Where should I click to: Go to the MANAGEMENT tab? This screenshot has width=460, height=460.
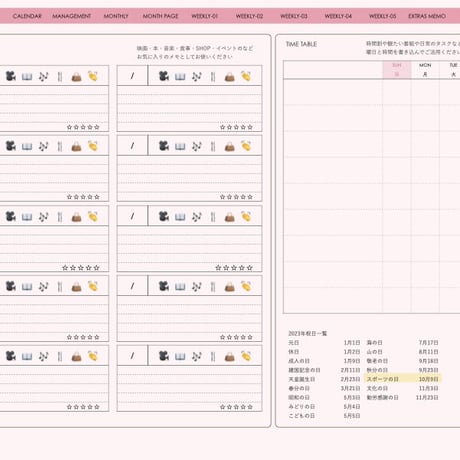pyautogui.click(x=72, y=16)
